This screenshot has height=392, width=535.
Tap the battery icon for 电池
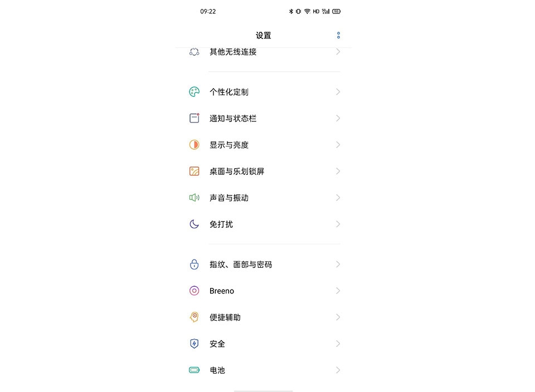(194, 370)
